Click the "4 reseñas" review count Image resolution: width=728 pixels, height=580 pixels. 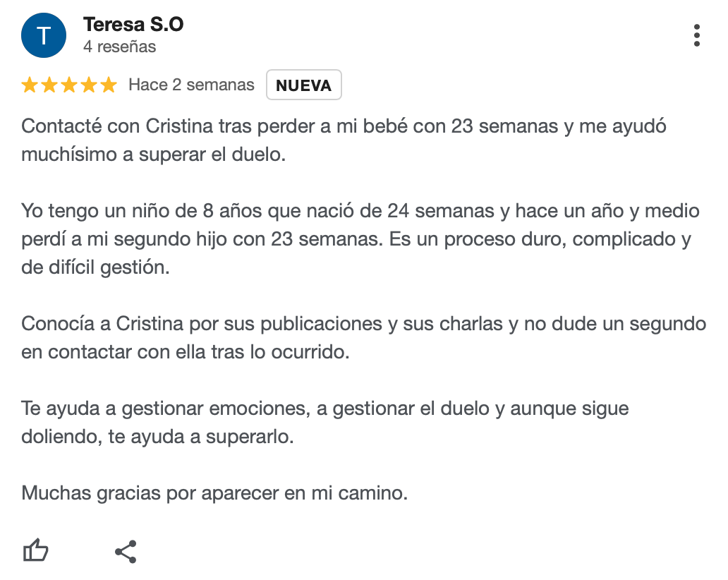pos(119,47)
